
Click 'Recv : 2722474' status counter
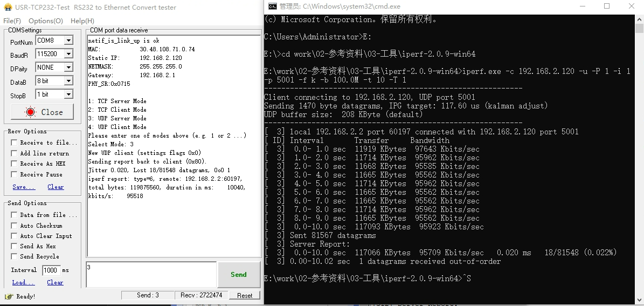point(201,295)
